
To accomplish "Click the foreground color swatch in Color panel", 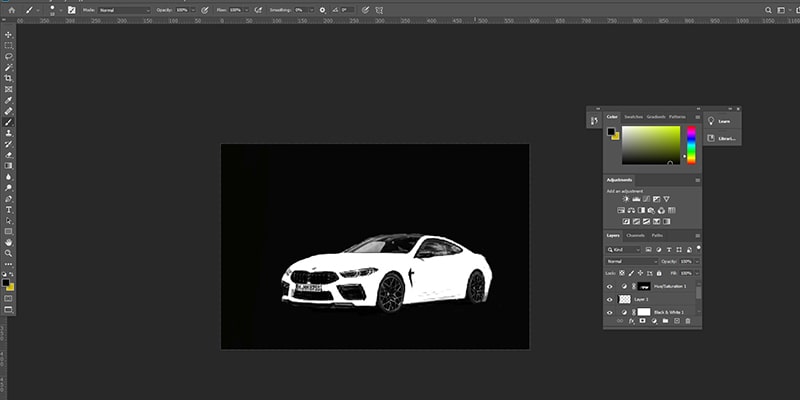I will 611,132.
